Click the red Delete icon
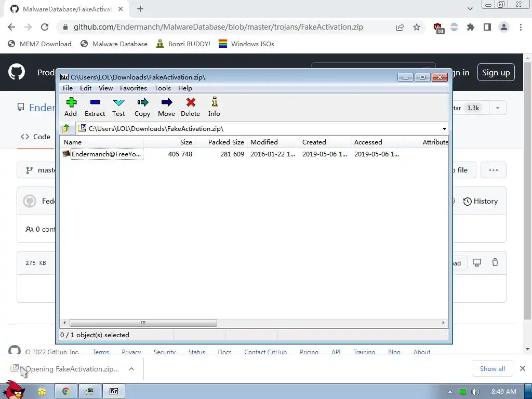 190,107
